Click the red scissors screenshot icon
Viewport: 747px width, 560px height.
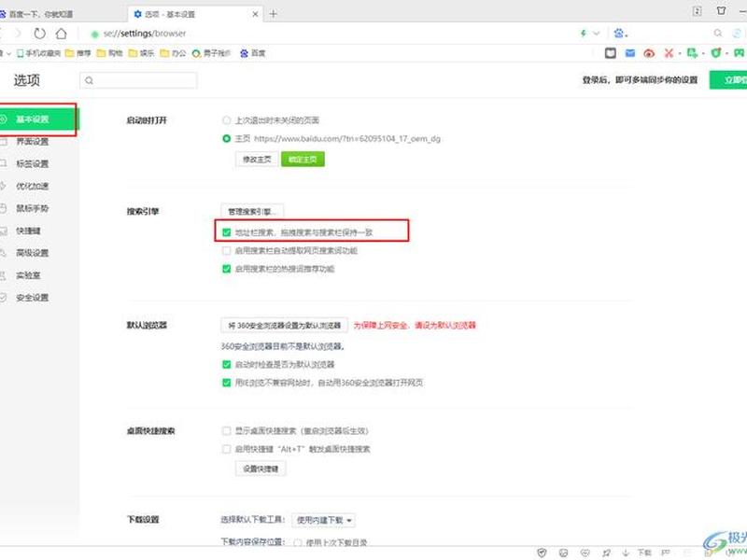[x=669, y=53]
